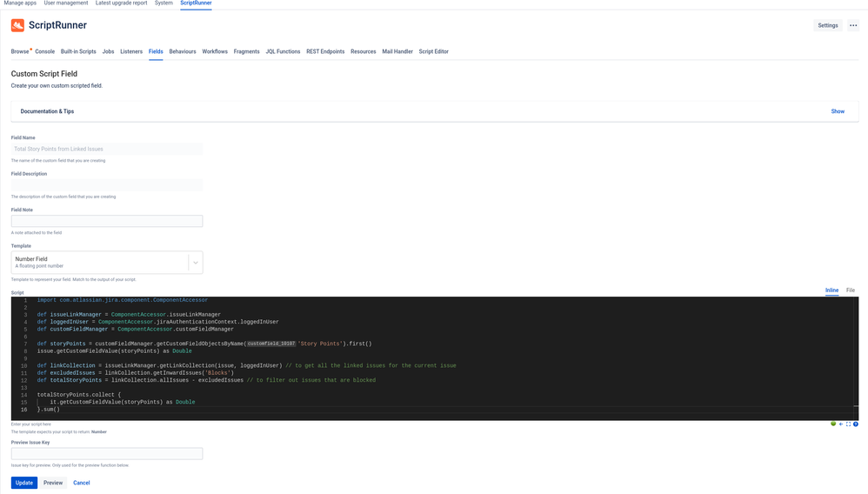Screen dimensions: 868x494
Task: Click the Settings button
Action: pyautogui.click(x=828, y=25)
